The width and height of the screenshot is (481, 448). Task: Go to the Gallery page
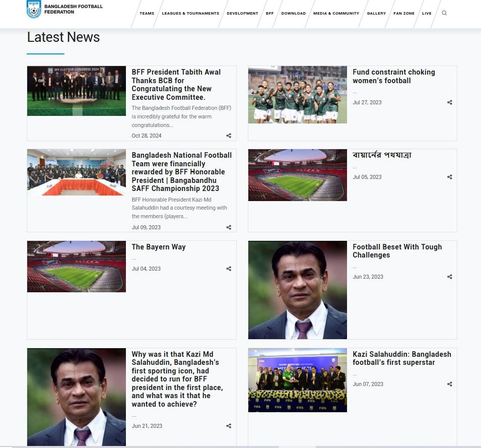[x=376, y=14]
